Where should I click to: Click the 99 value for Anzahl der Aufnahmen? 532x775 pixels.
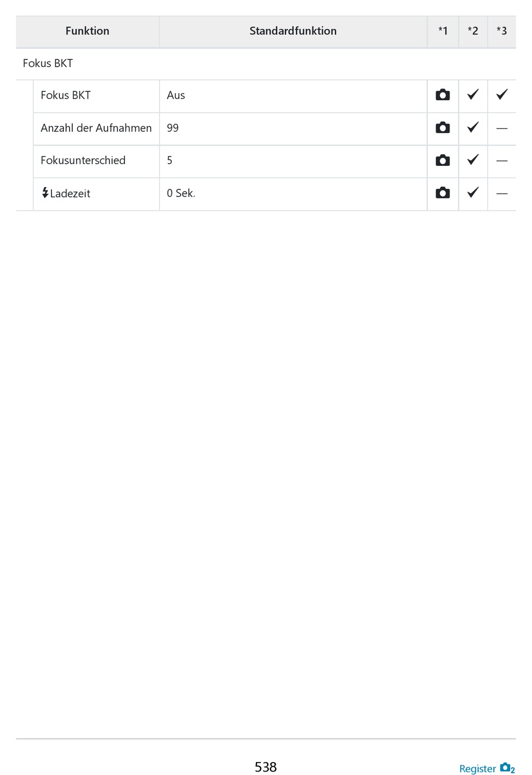tap(172, 128)
